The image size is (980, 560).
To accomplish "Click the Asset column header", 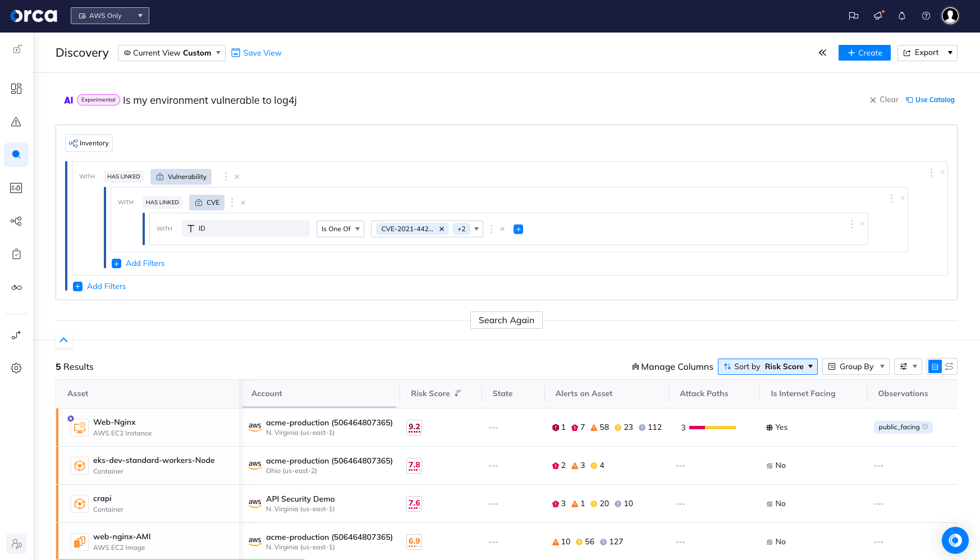I will (x=78, y=393).
